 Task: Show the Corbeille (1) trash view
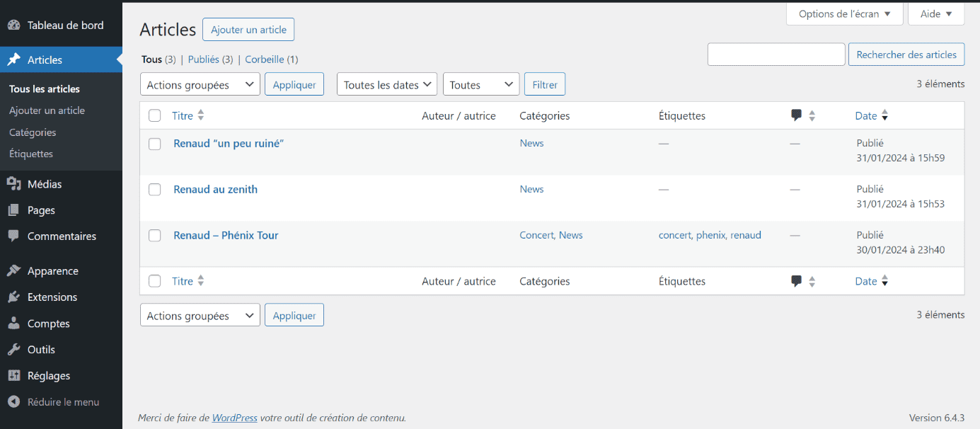click(272, 59)
